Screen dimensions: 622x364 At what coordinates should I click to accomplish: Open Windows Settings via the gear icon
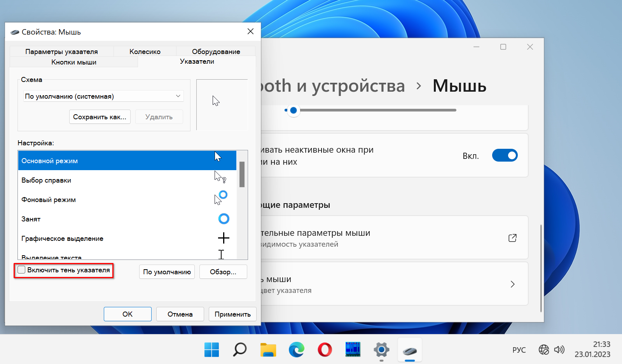point(381,350)
